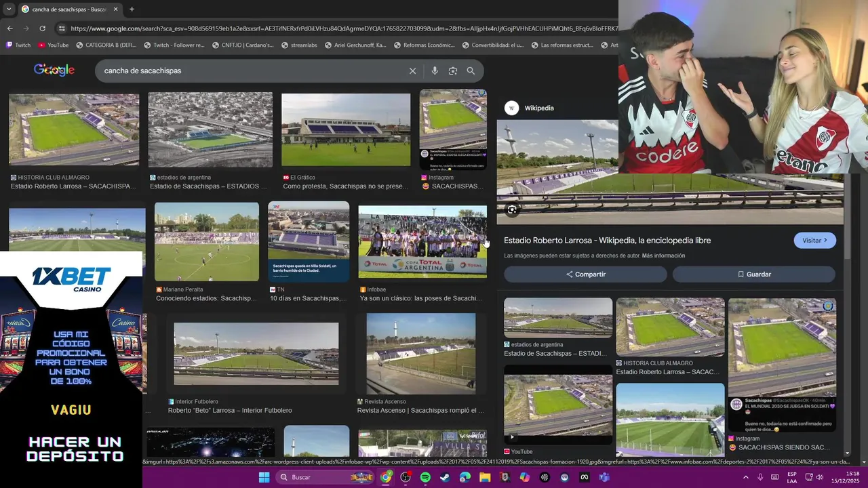Reload the page
Viewport: 868px width, 488px height.
coord(42,28)
